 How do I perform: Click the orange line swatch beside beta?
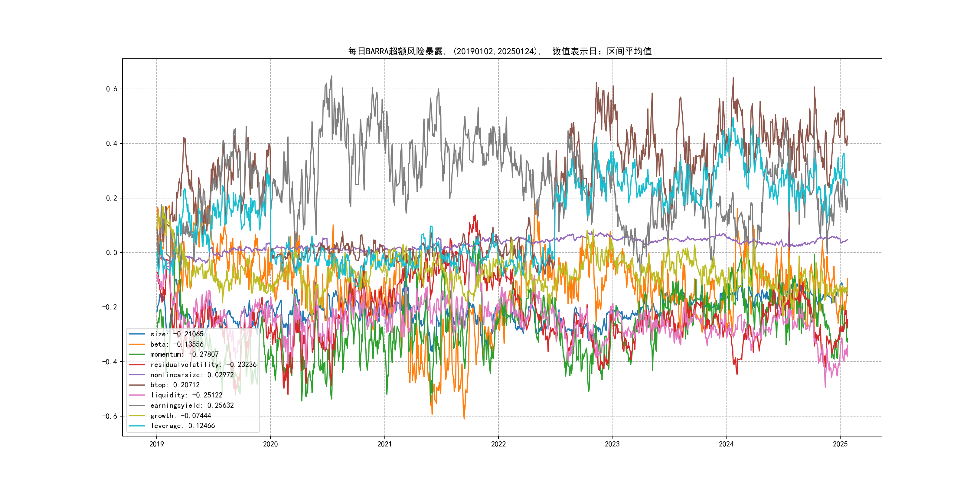(x=137, y=344)
